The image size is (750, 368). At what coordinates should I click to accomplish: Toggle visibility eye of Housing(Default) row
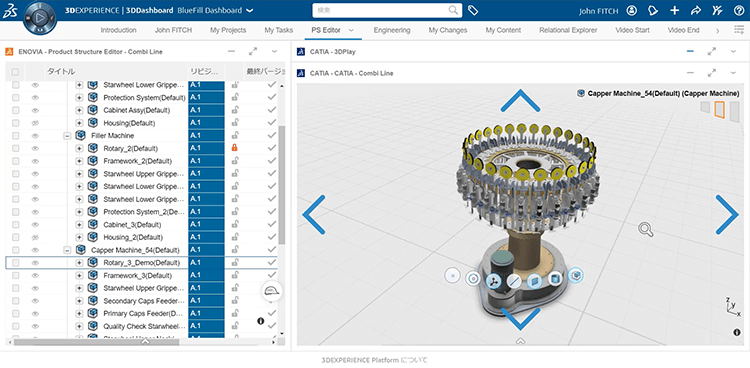35,123
